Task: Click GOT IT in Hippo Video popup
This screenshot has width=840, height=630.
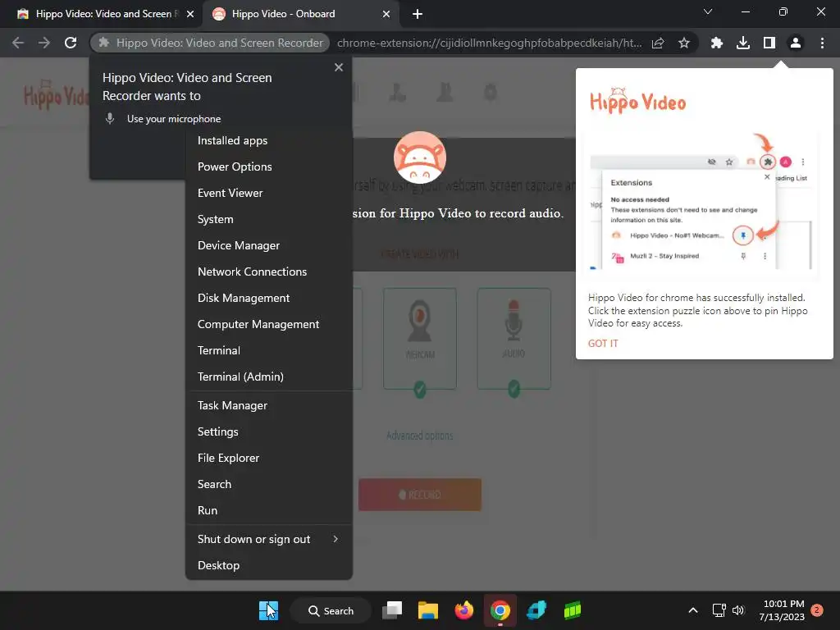Action: pos(603,344)
